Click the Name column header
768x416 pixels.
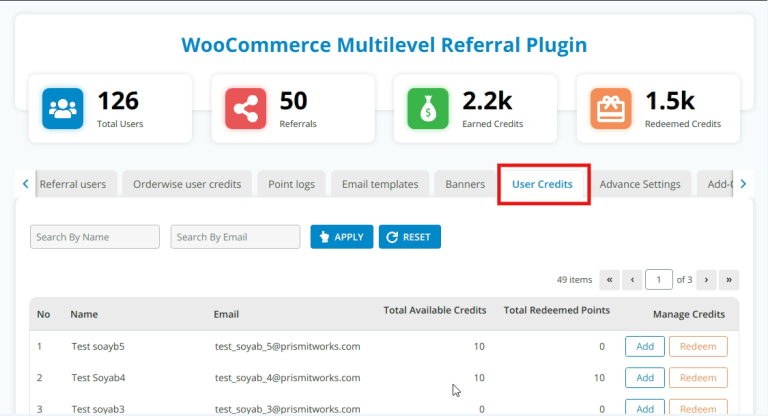click(x=84, y=314)
